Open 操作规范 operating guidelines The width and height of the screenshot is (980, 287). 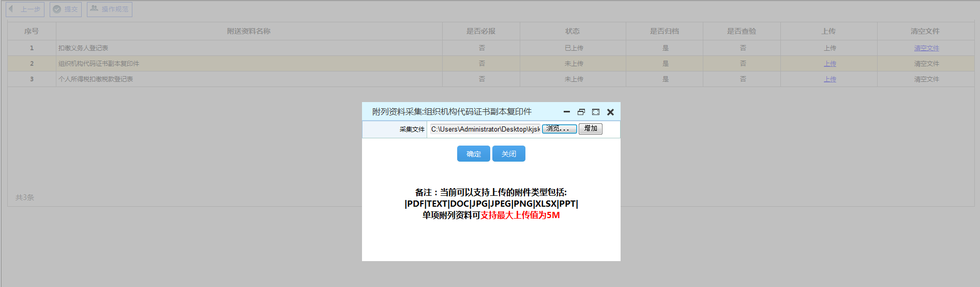point(110,9)
